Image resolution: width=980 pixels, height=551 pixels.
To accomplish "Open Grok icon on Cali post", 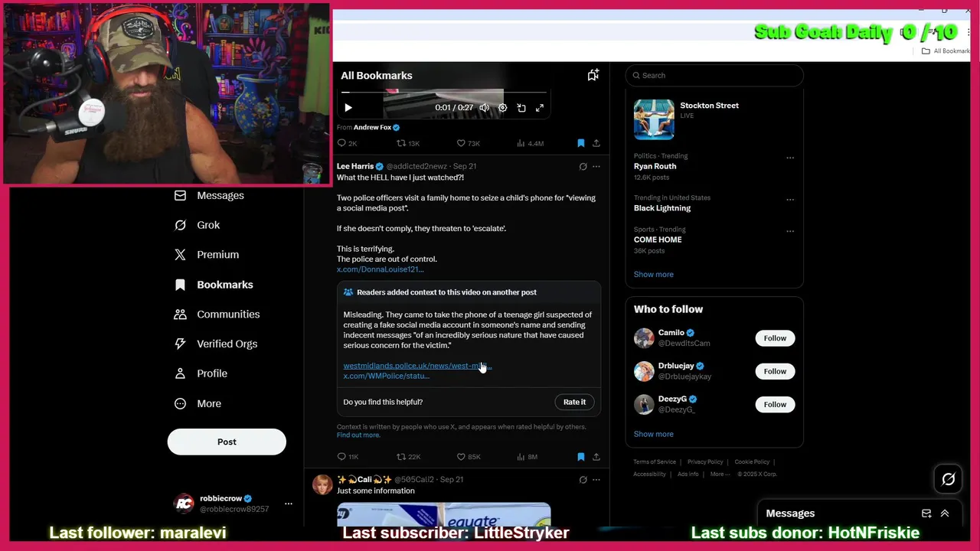I will [x=583, y=480].
